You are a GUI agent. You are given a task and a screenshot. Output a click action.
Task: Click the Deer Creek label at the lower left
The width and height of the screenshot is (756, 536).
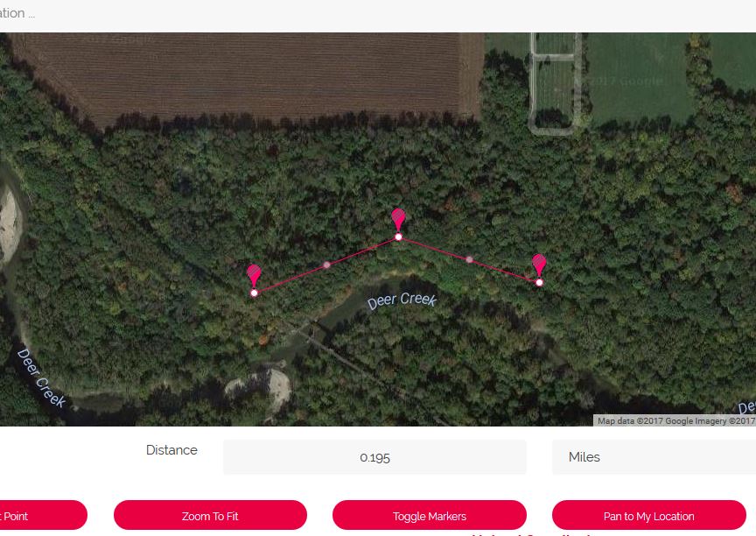click(41, 378)
